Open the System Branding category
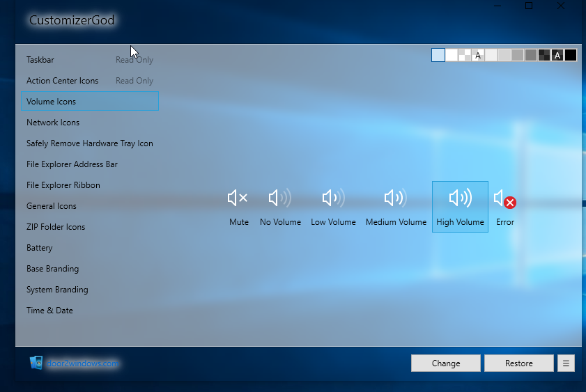Image resolution: width=586 pixels, height=392 pixels. pyautogui.click(x=90, y=290)
